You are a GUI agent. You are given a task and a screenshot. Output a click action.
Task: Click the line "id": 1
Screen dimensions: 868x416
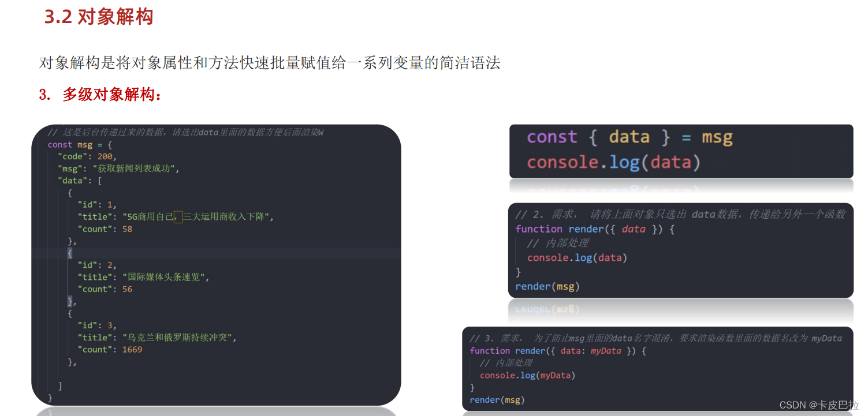click(97, 205)
